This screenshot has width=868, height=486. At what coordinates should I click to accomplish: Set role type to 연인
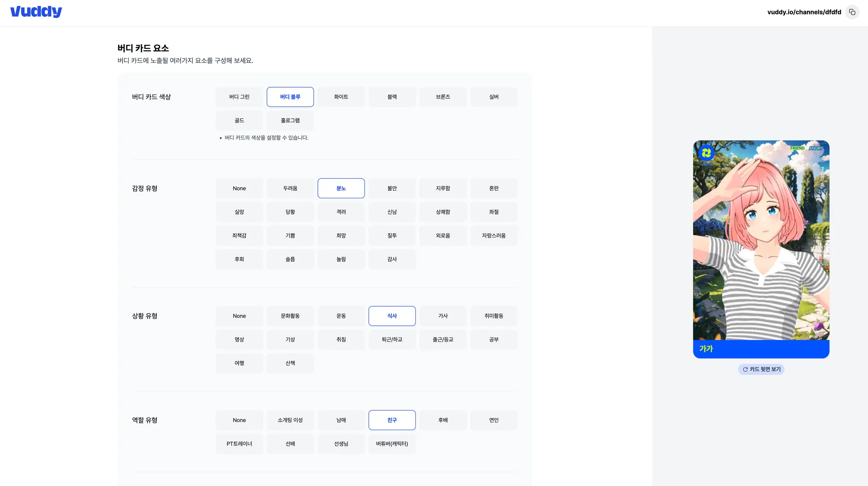tap(494, 420)
